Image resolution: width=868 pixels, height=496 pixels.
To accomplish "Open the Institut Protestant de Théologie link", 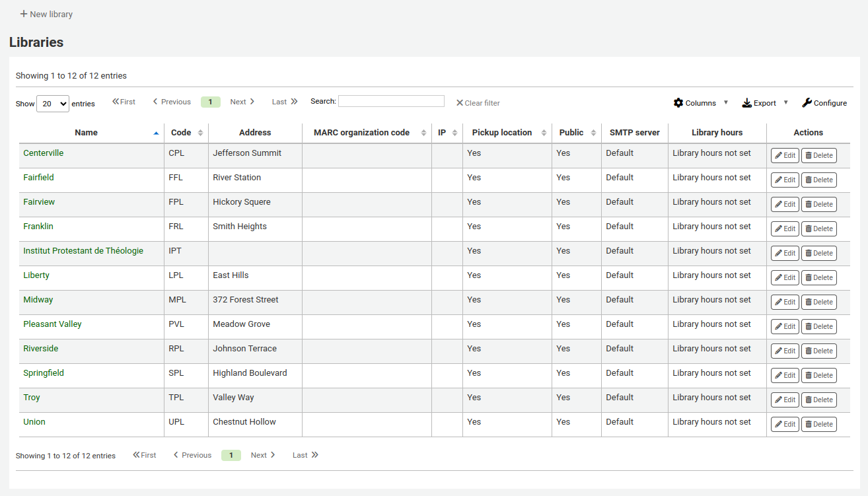I will click(83, 251).
